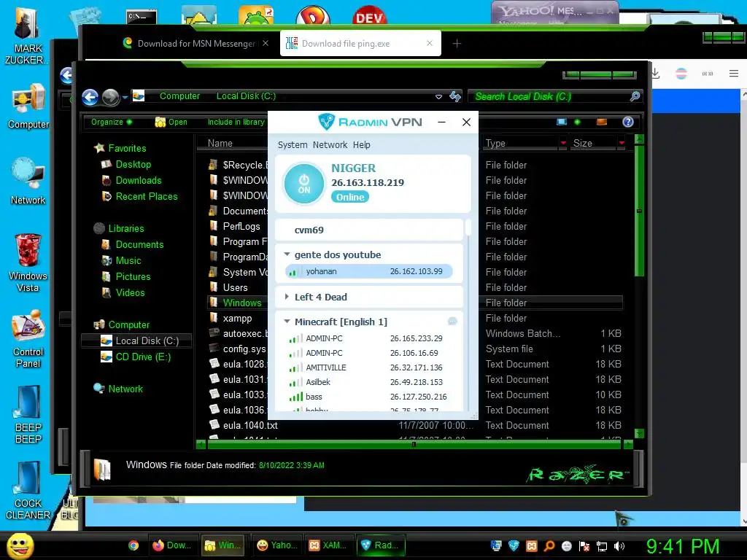Viewport: 747px width, 560px height.
Task: Click the search magnifier icon in Explorer
Action: pyautogui.click(x=635, y=97)
